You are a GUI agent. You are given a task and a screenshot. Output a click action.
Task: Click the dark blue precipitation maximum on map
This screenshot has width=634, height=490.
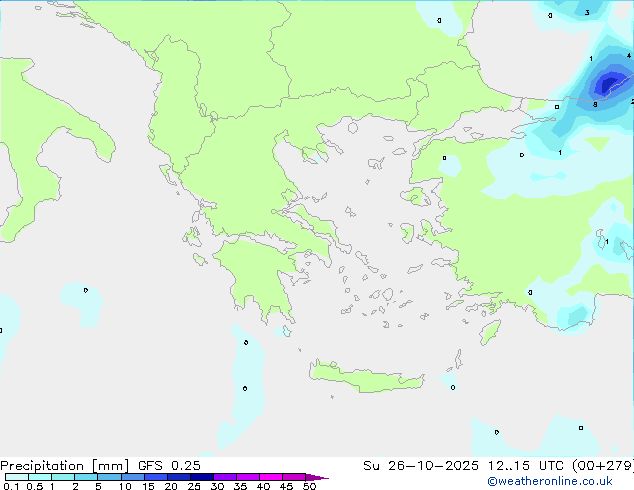(609, 83)
